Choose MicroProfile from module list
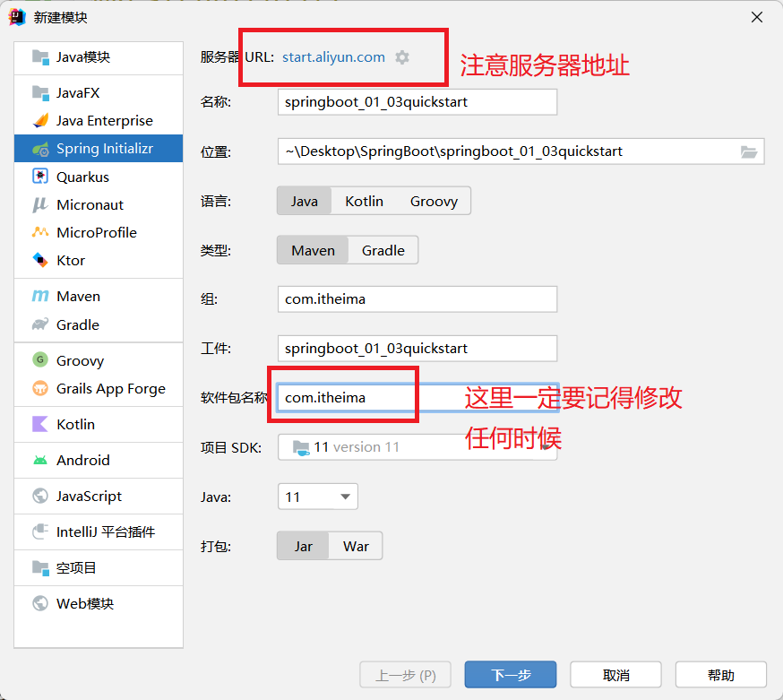The width and height of the screenshot is (783, 700). point(99,232)
